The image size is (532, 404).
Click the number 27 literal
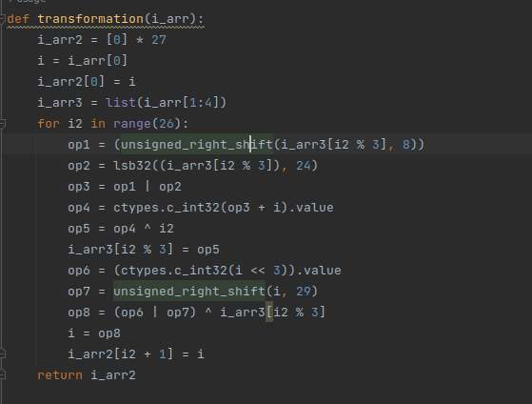pos(159,40)
